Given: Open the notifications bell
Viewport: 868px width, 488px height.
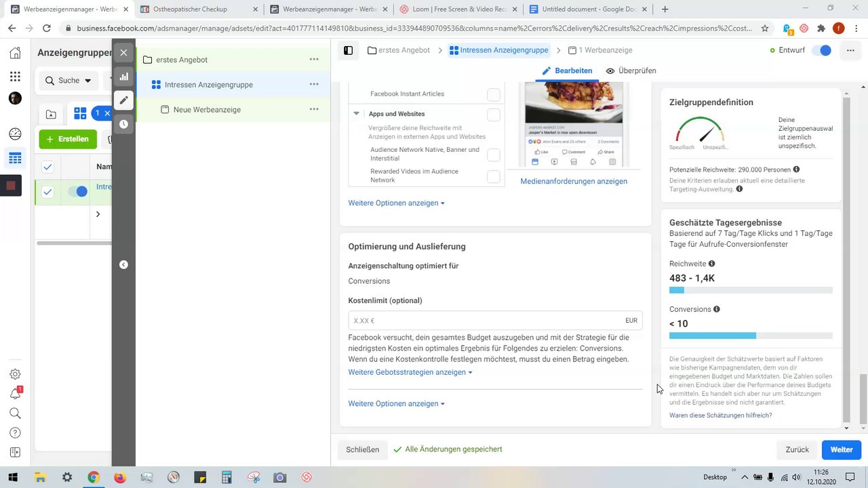Looking at the screenshot, I should pos(15,394).
